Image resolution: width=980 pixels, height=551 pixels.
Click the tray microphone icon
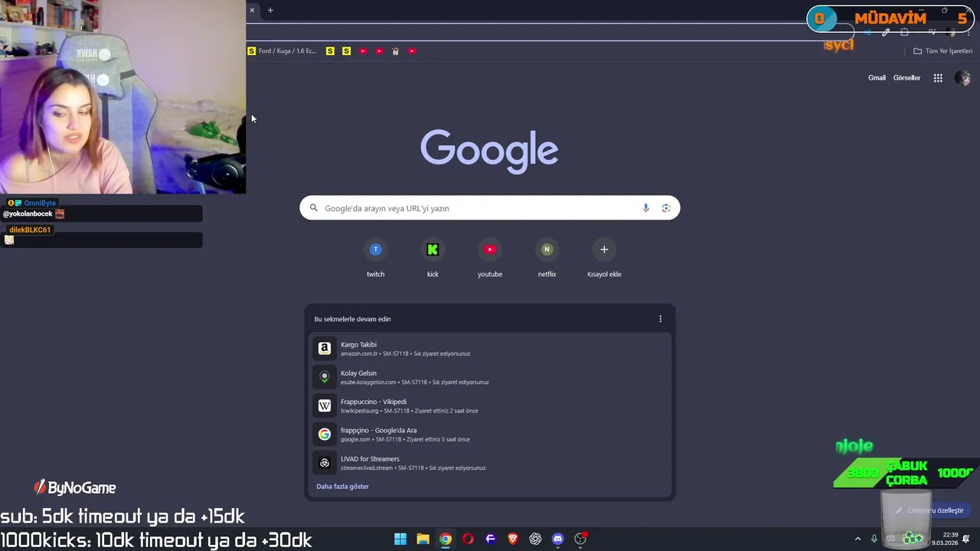874,539
